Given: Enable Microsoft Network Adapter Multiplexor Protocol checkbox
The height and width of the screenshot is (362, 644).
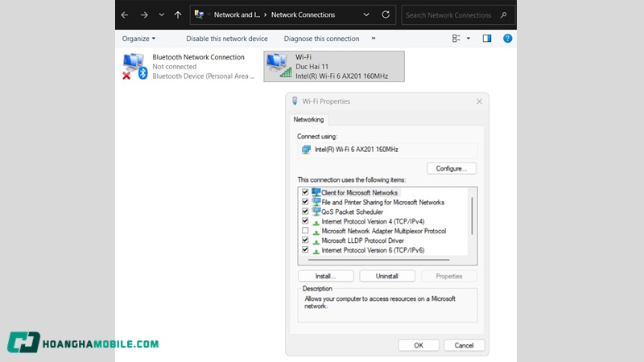Looking at the screenshot, I should 305,231.
